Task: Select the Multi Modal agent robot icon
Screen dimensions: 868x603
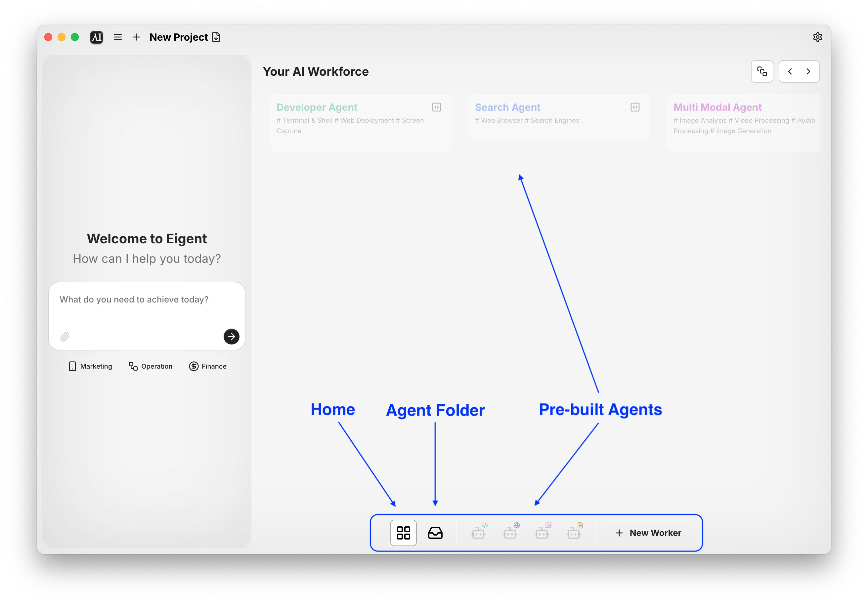Action: click(x=542, y=533)
